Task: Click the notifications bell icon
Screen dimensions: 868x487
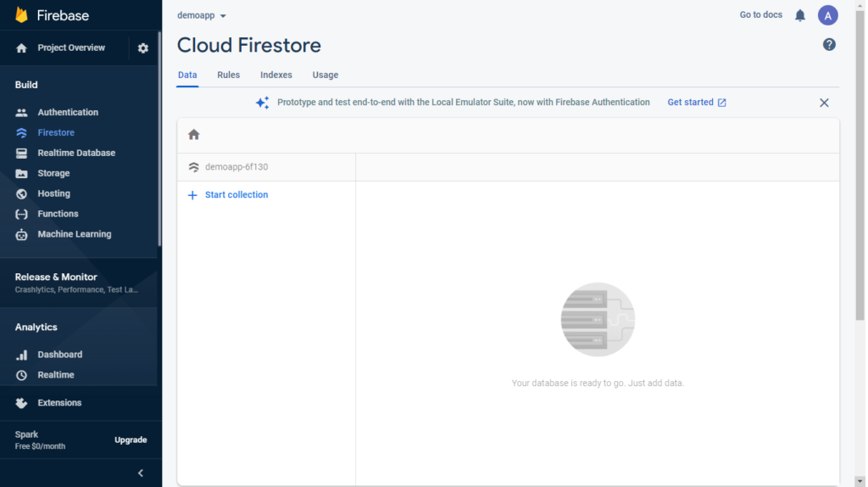Action: [800, 15]
